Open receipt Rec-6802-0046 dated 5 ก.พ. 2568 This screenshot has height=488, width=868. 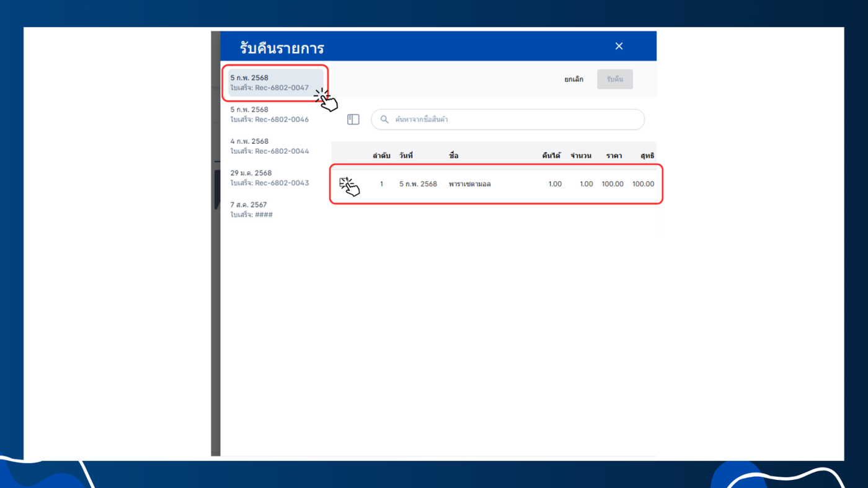coord(276,115)
